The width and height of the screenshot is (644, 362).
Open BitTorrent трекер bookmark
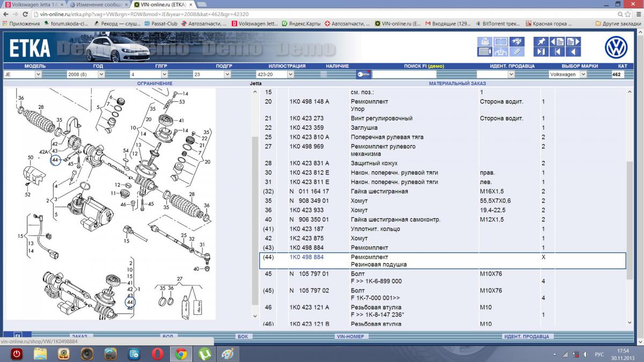[x=497, y=24]
